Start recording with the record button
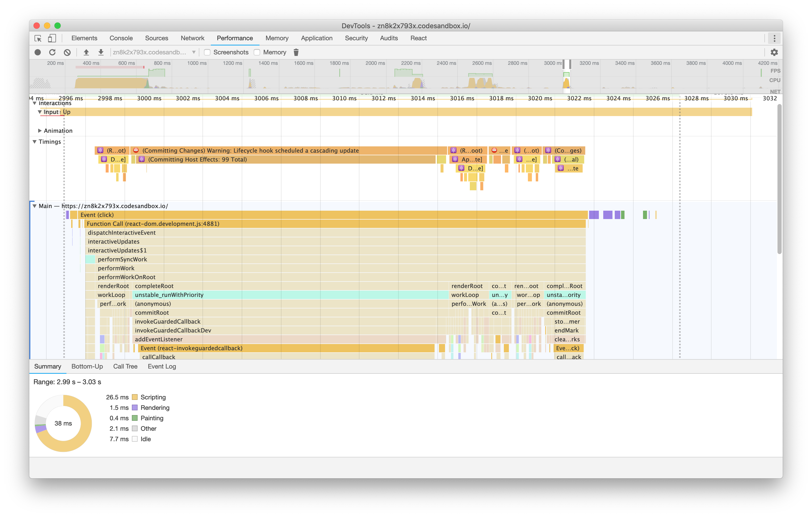 point(38,52)
